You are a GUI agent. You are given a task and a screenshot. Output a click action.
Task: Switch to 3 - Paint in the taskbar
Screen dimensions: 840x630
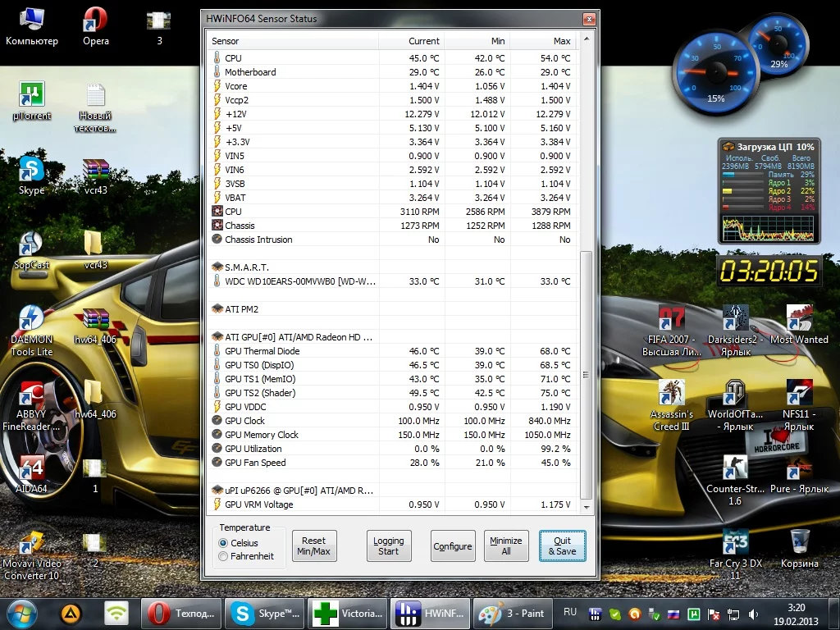(x=514, y=614)
